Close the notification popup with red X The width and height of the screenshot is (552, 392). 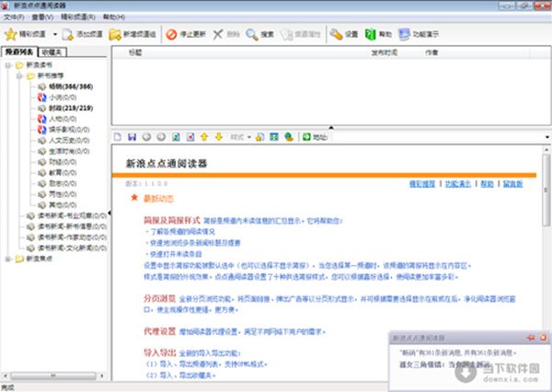click(x=543, y=338)
